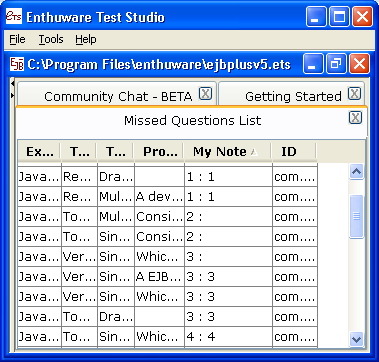This screenshot has width=379, height=362.
Task: Sort by the My Note column header
Action: tap(228, 152)
